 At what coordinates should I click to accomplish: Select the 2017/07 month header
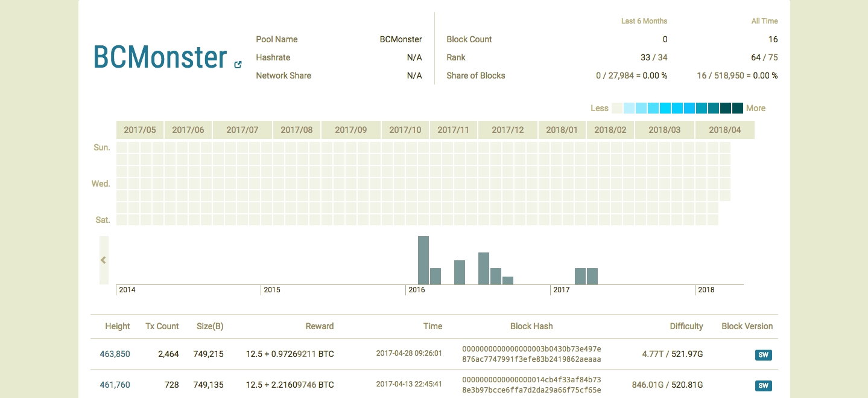point(242,130)
